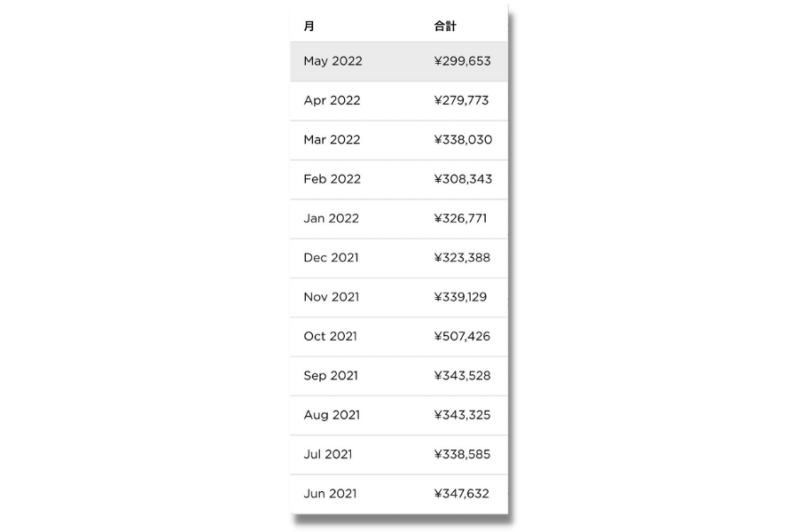This screenshot has width=798, height=532.
Task: Click the ¥347,632 total amount
Action: coord(462,494)
